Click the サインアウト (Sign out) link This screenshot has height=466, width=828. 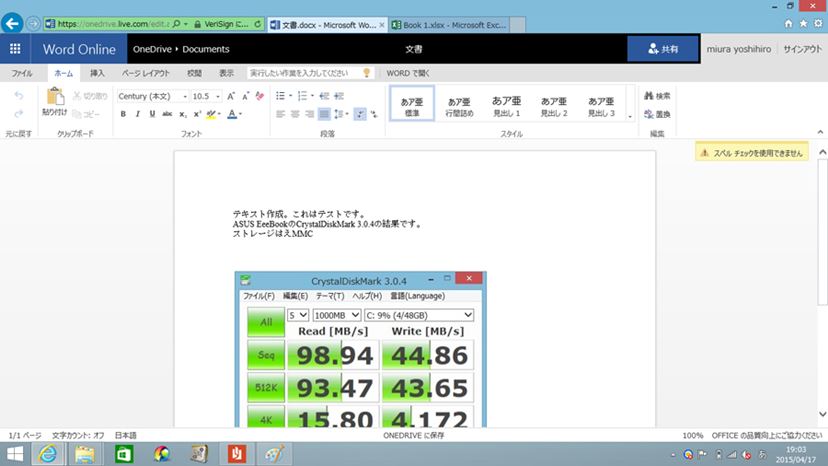coord(802,49)
